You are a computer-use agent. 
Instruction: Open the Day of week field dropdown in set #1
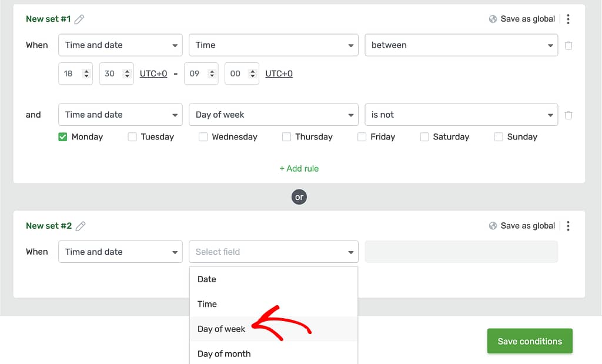[x=274, y=115]
